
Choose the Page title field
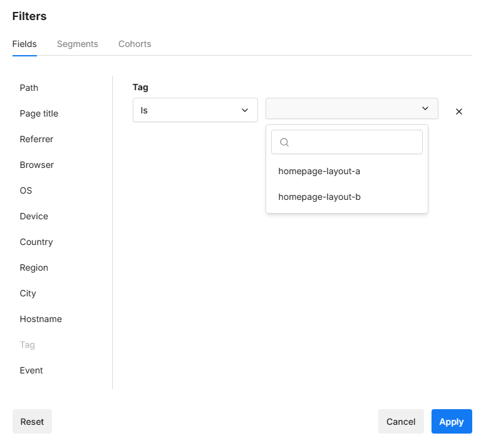coord(39,113)
